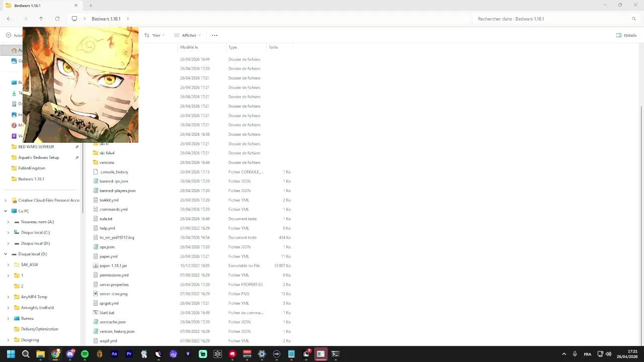Refresh the Bedwars 1.18.1 folder

click(x=57, y=19)
